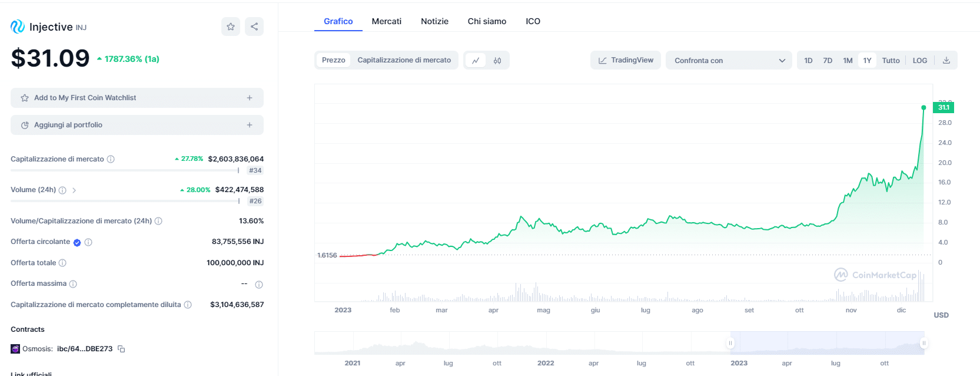
Task: Copy the Osmosis contract address
Action: [121, 349]
